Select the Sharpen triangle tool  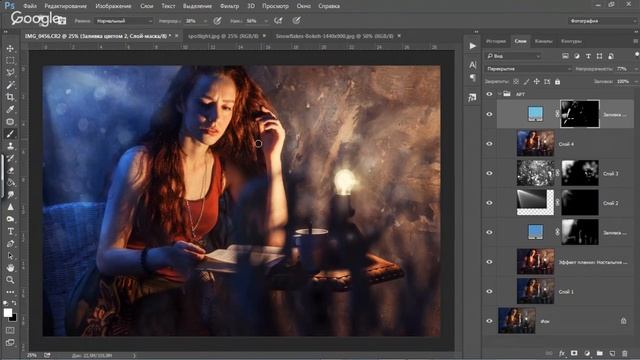tap(10, 207)
